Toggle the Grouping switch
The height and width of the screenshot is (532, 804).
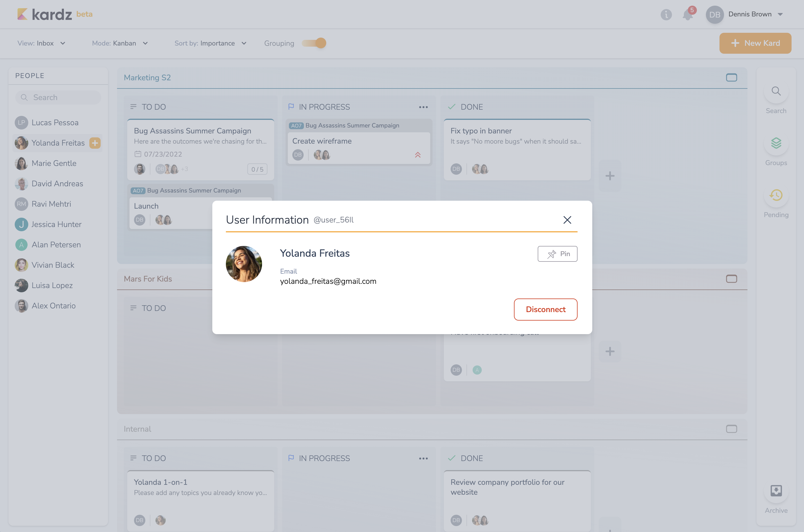pyautogui.click(x=314, y=43)
